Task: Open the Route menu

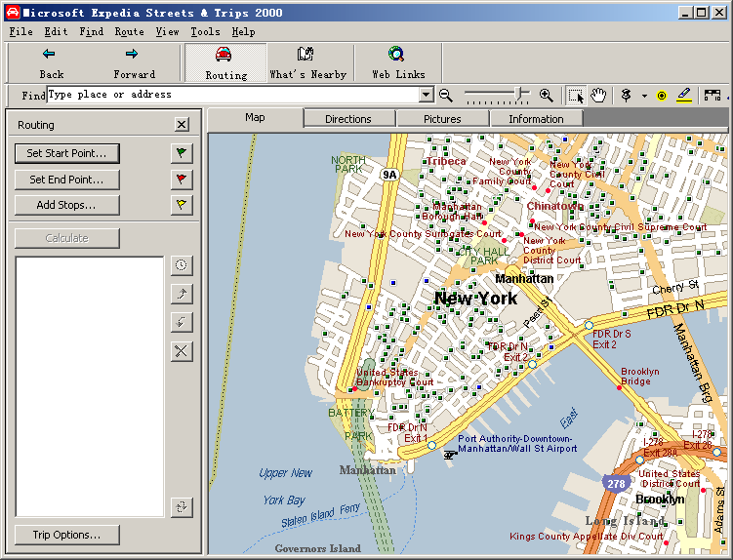Action: pos(130,32)
